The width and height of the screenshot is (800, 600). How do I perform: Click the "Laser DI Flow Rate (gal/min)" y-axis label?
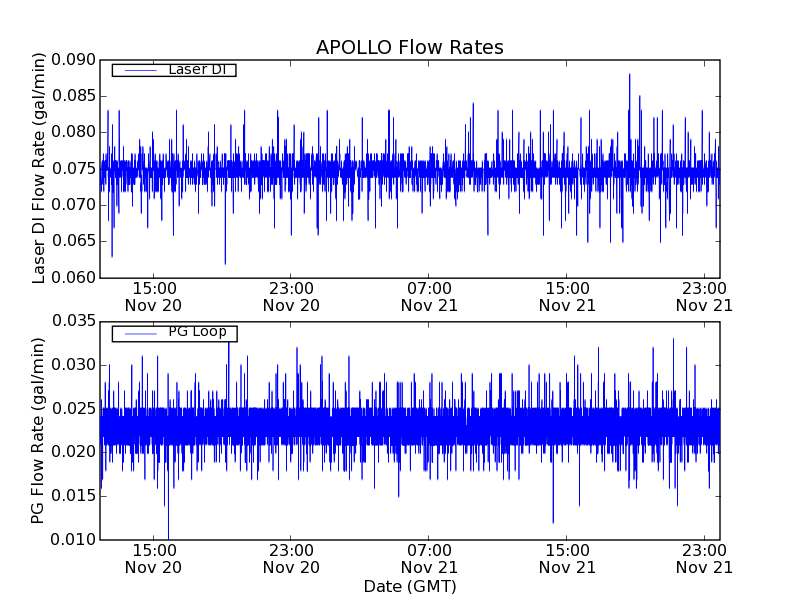39,168
